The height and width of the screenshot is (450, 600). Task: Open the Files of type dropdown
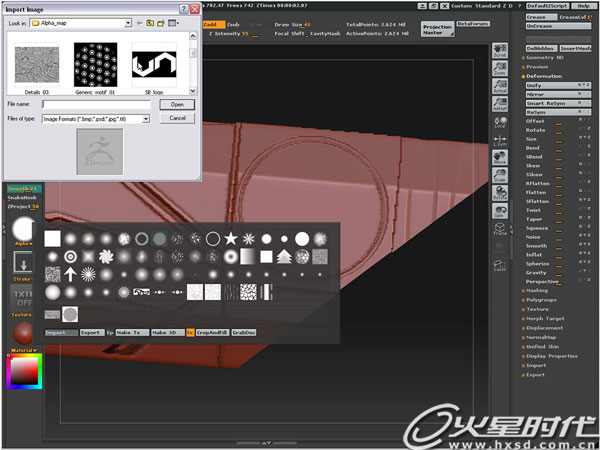pos(145,119)
